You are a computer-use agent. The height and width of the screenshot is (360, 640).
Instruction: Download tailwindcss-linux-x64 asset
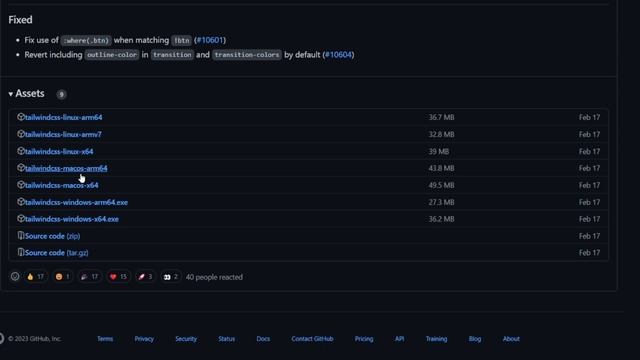(x=59, y=151)
